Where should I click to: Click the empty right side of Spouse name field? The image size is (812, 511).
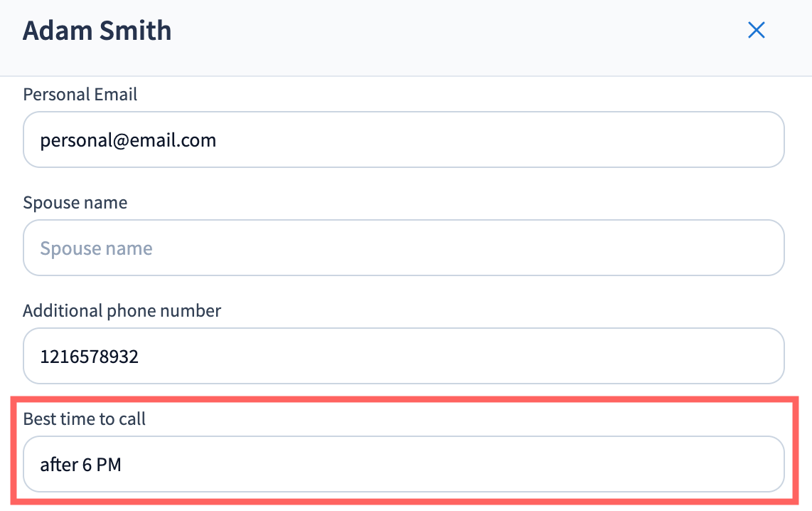640,248
